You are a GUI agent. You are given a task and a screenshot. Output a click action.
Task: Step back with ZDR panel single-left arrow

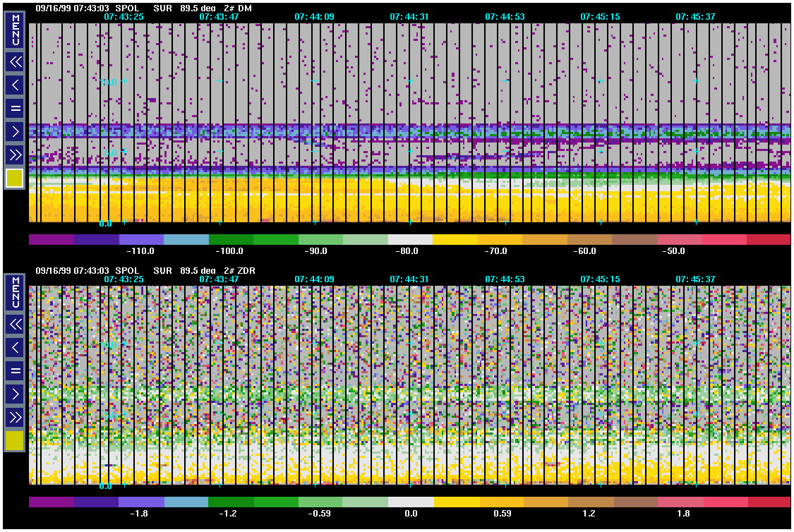coord(16,347)
